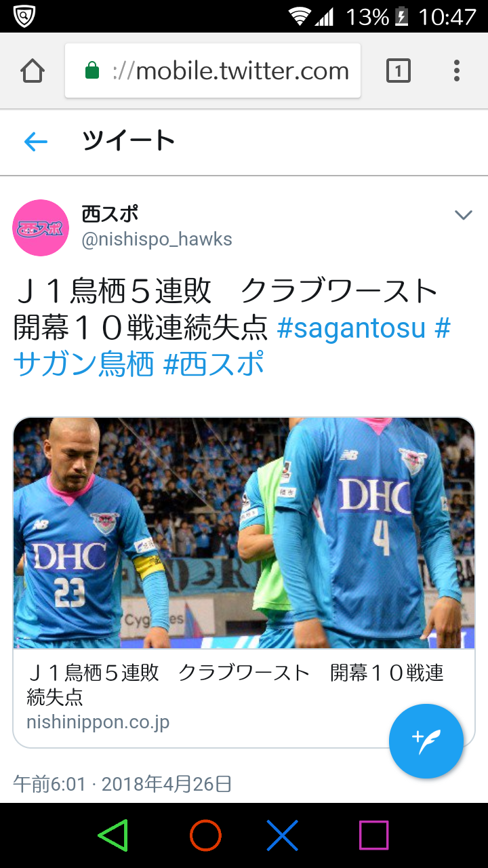Tap the browser home icon
The width and height of the screenshot is (488, 868).
(33, 71)
